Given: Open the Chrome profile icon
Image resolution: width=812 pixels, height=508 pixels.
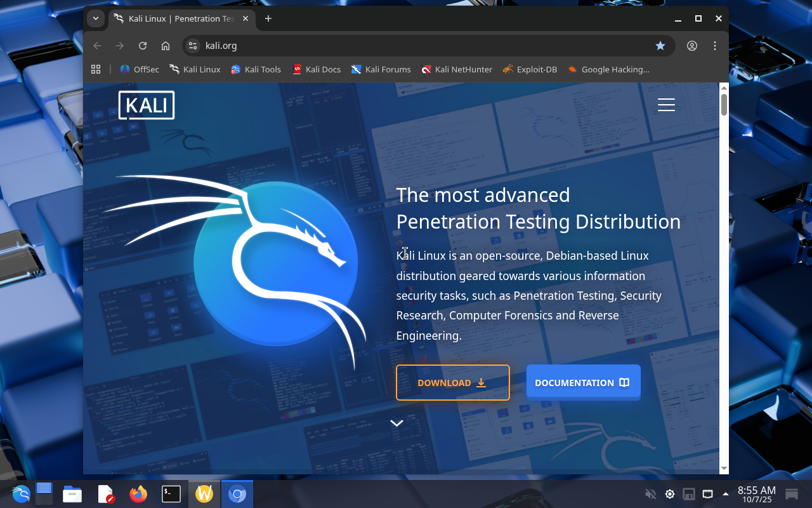Looking at the screenshot, I should pyautogui.click(x=692, y=46).
